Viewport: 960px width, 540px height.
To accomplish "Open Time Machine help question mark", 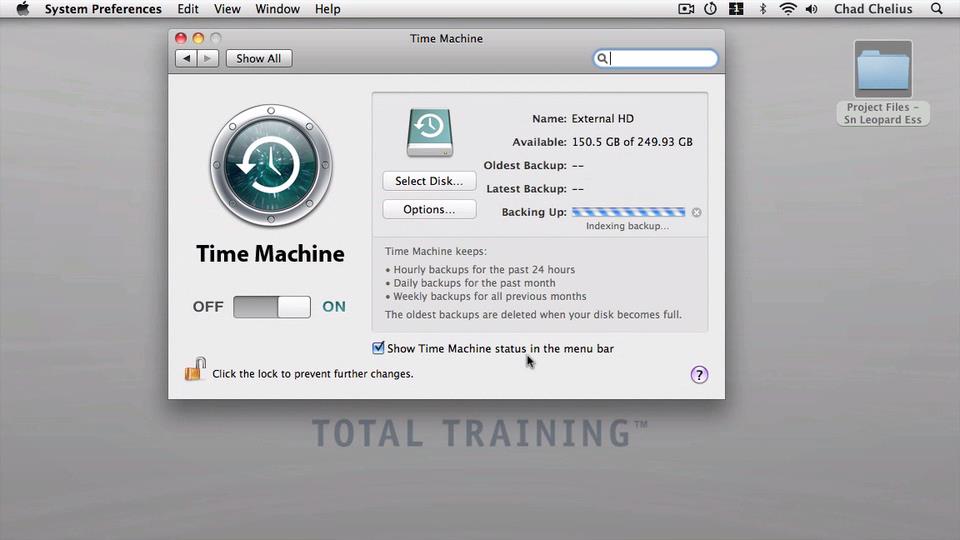I will 699,375.
